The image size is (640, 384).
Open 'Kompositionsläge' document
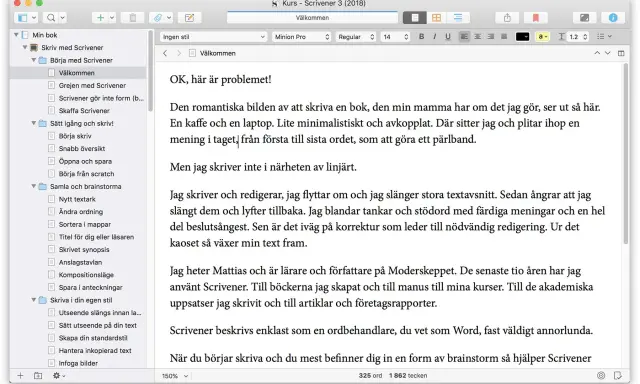click(86, 275)
